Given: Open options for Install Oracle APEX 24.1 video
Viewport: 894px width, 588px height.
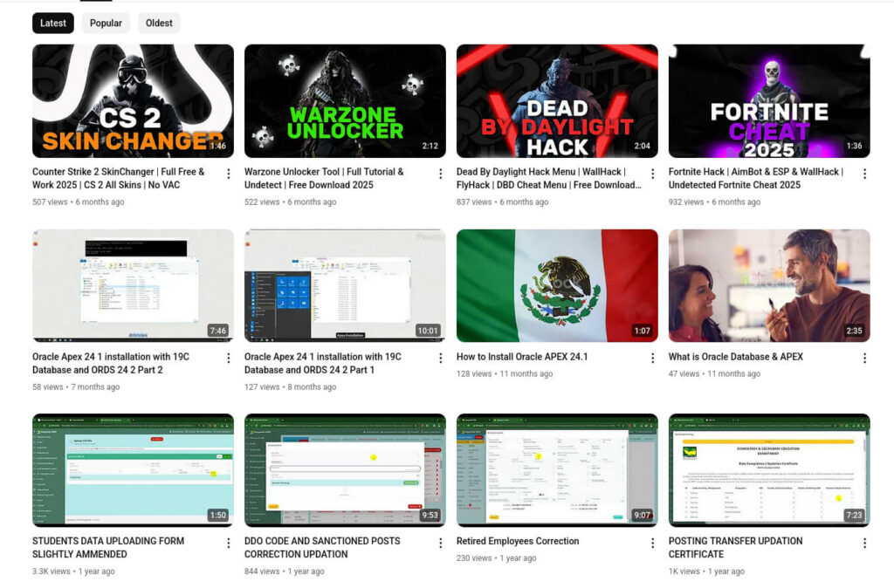Looking at the screenshot, I should tap(653, 359).
